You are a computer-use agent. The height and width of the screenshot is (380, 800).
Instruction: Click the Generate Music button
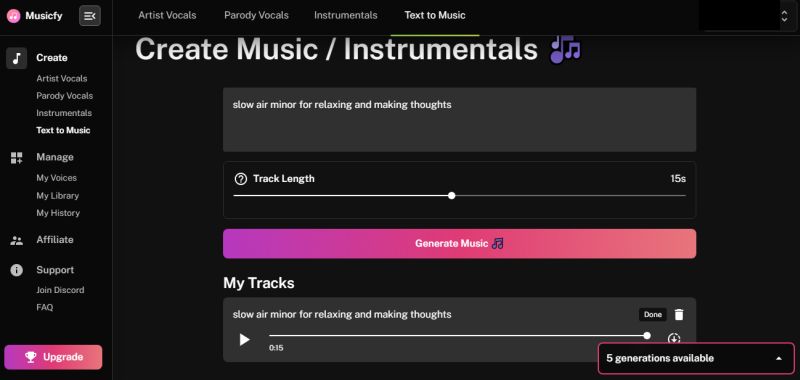[459, 244]
